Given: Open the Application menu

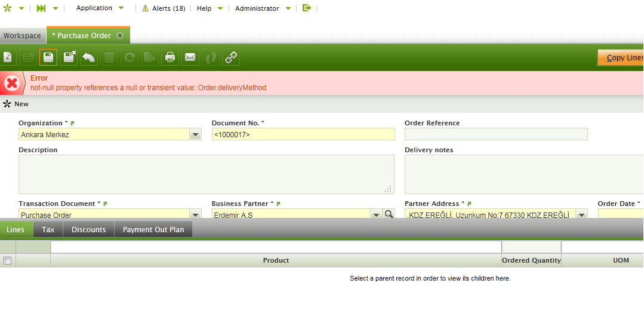Looking at the screenshot, I should [94, 8].
